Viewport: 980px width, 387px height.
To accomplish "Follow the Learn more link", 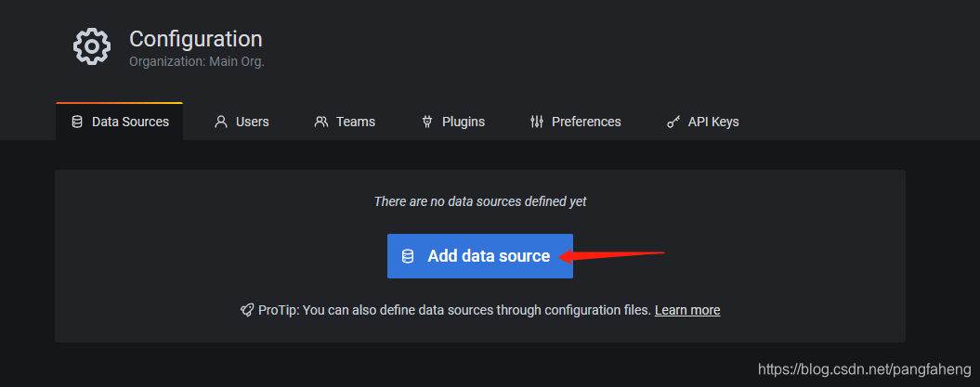I will click(x=687, y=310).
